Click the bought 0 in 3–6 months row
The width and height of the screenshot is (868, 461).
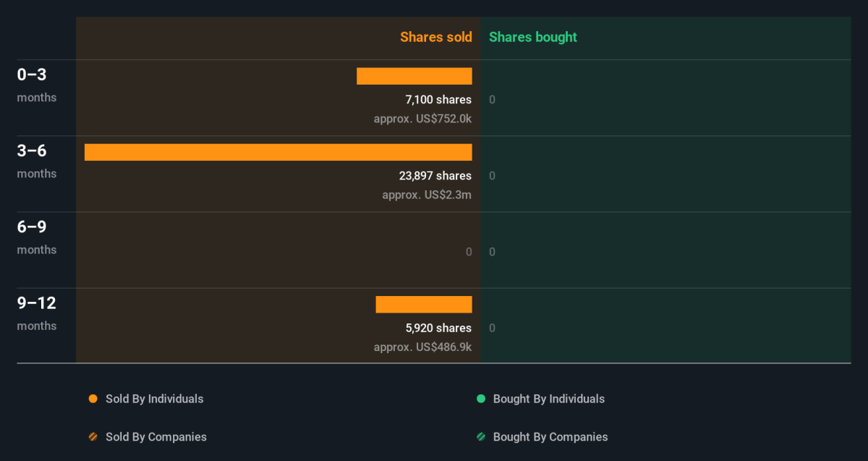(493, 176)
